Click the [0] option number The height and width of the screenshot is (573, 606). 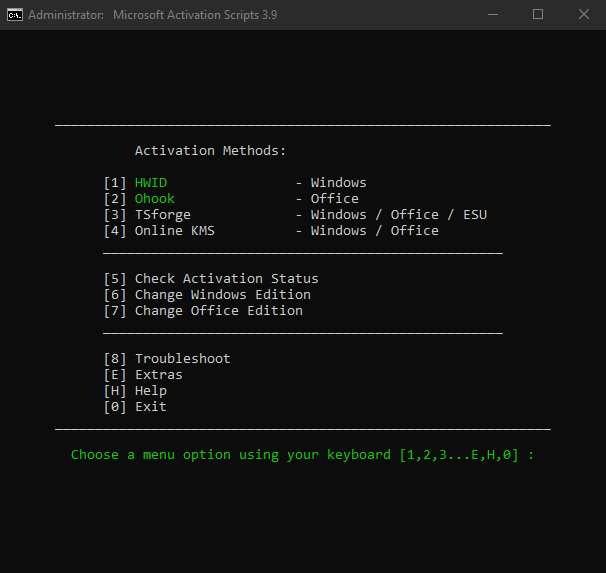coord(115,407)
